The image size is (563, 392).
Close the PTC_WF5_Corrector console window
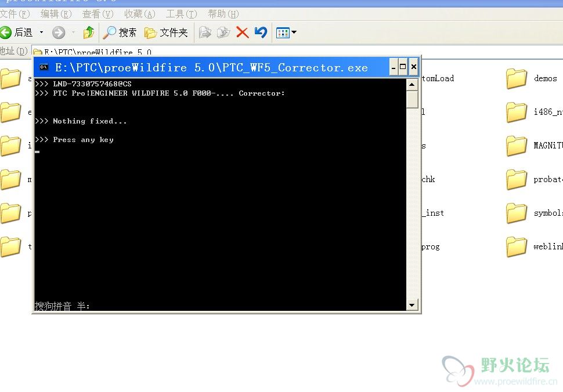(x=414, y=67)
